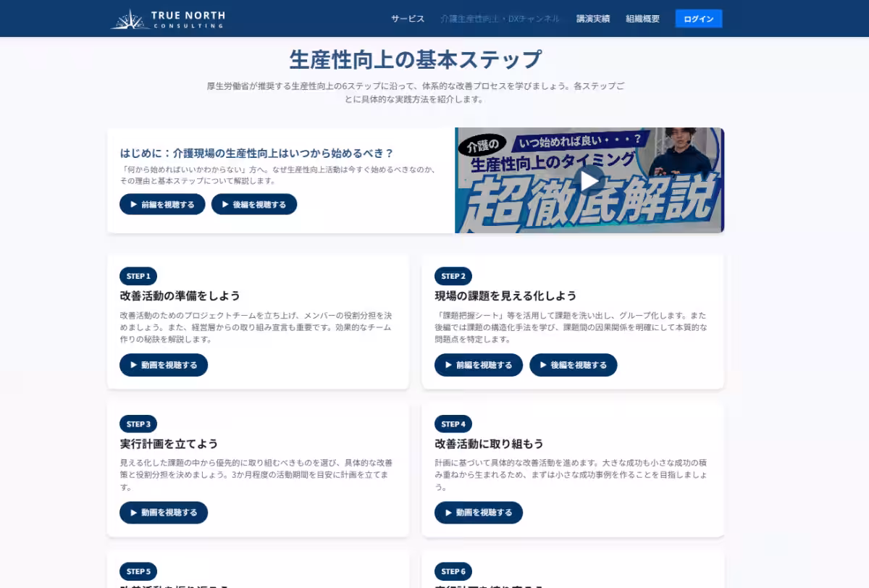Click the True North Consulting logo
This screenshot has height=588, width=869.
(168, 19)
